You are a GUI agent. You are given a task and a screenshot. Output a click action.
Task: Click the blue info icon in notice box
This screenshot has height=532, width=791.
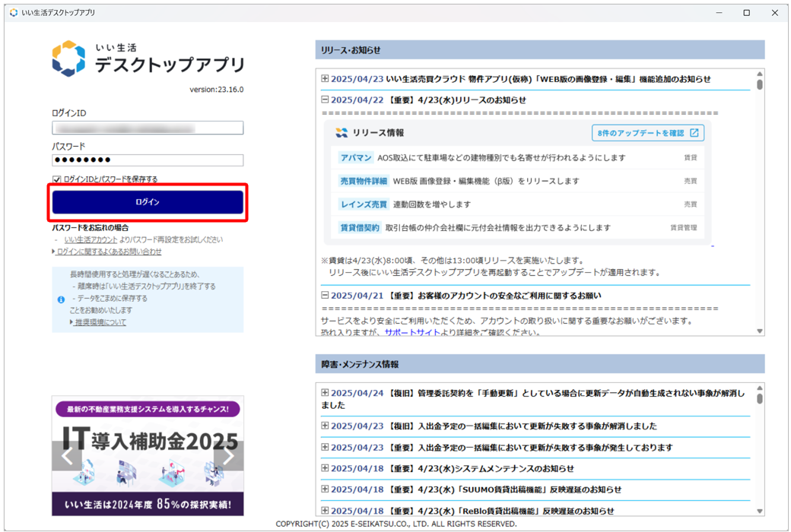pyautogui.click(x=61, y=299)
